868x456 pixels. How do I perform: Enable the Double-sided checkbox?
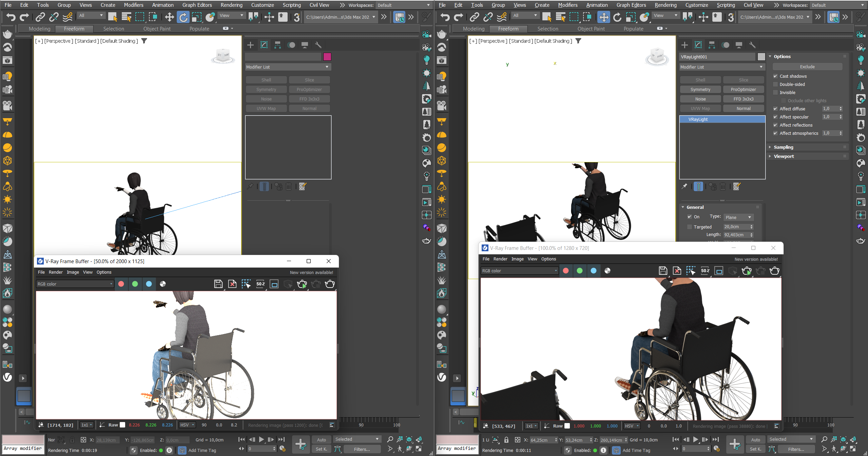pos(775,85)
